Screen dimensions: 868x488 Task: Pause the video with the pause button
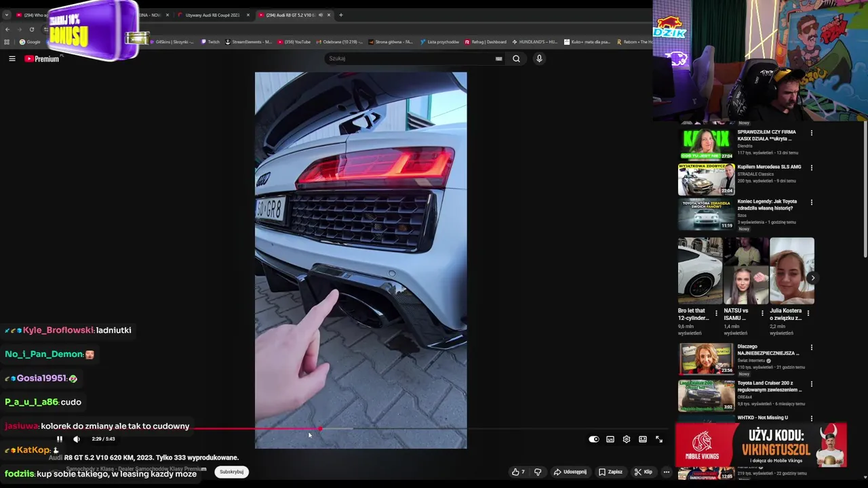click(59, 439)
